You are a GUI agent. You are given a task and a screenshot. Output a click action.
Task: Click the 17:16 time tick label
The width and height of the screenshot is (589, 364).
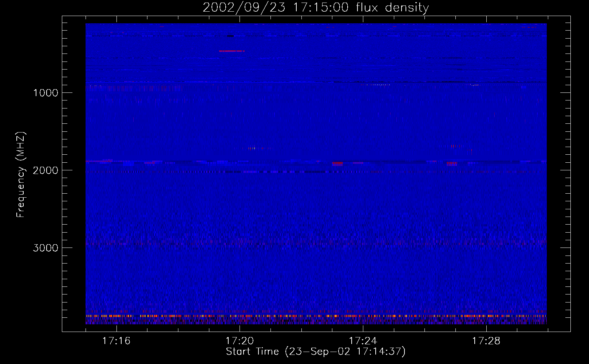point(116,341)
